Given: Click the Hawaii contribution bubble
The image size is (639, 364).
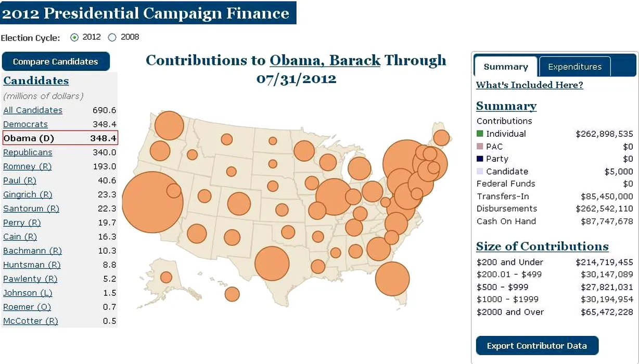Looking at the screenshot, I should pyautogui.click(x=232, y=294).
